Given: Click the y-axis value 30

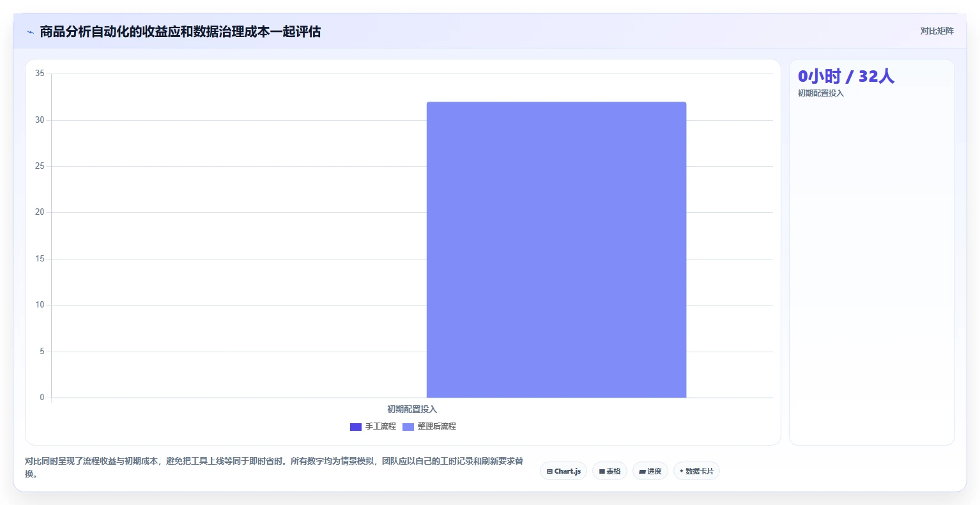Looking at the screenshot, I should coord(40,120).
